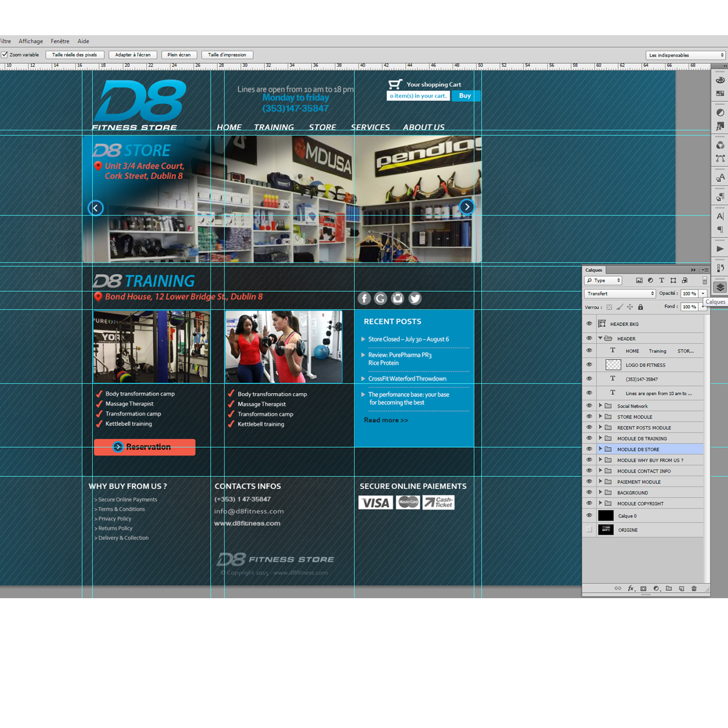Viewport: 728px width, 728px height.
Task: Open the Fenêtre menu
Action: click(x=60, y=41)
